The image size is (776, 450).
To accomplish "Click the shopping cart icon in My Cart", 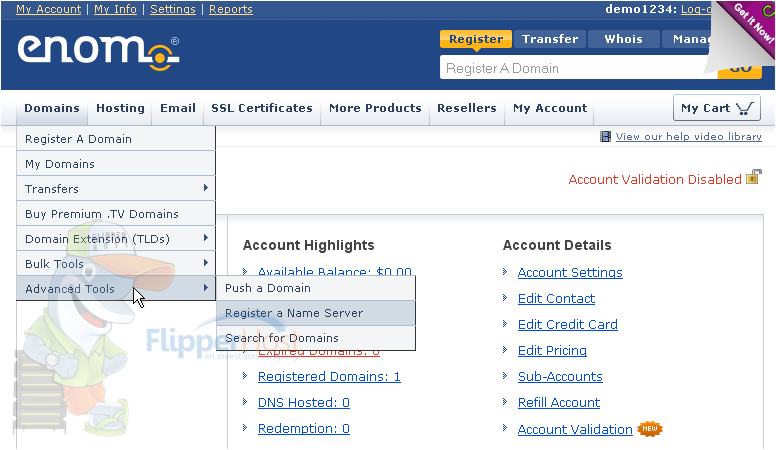I will pos(745,108).
